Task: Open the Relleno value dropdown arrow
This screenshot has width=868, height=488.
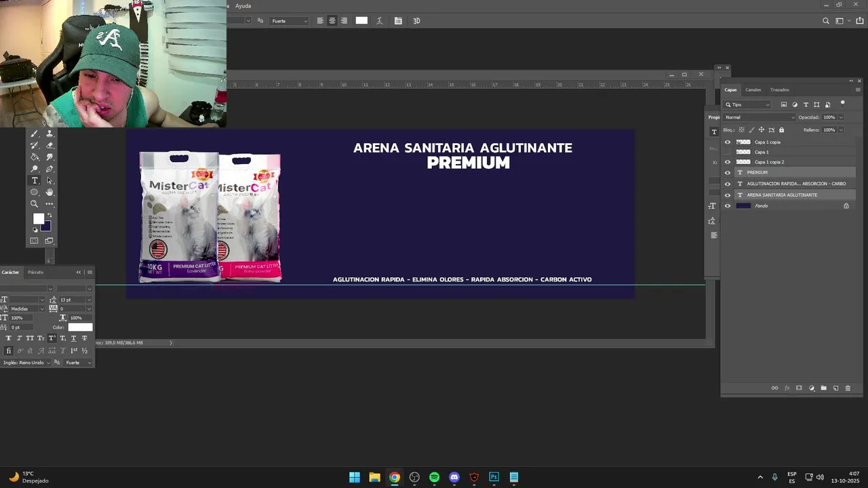Action: pos(841,129)
